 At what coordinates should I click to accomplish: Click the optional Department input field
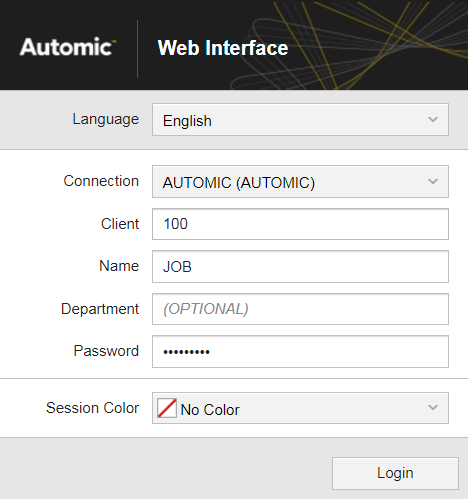(x=300, y=309)
